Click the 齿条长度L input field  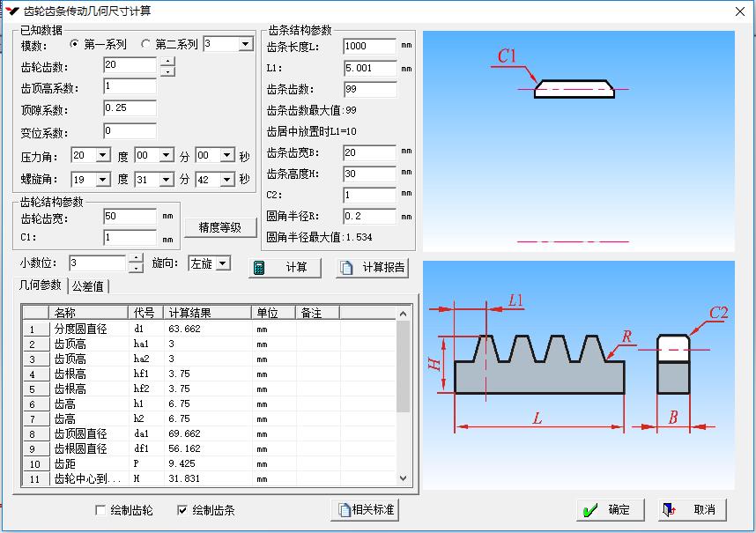(x=369, y=47)
